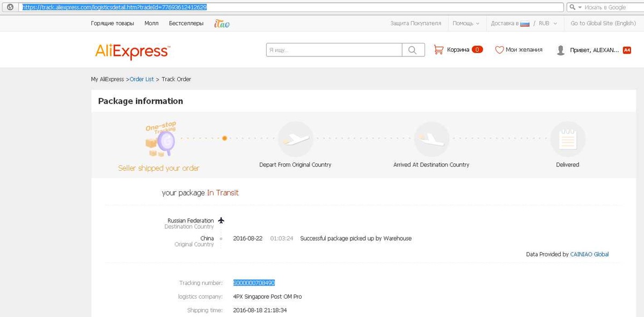
Task: Open the shopping cart icon
Action: click(x=438, y=49)
